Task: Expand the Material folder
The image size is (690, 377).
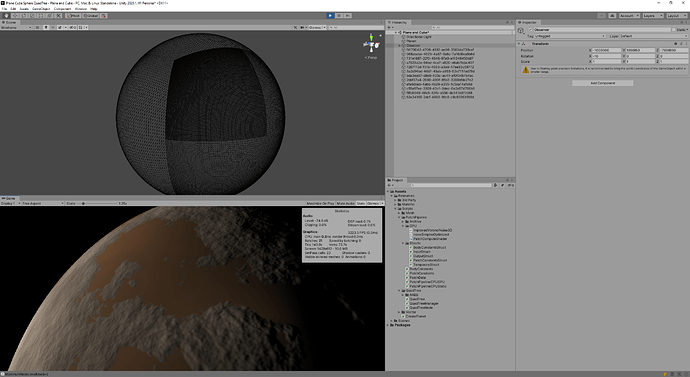Action: (x=396, y=205)
